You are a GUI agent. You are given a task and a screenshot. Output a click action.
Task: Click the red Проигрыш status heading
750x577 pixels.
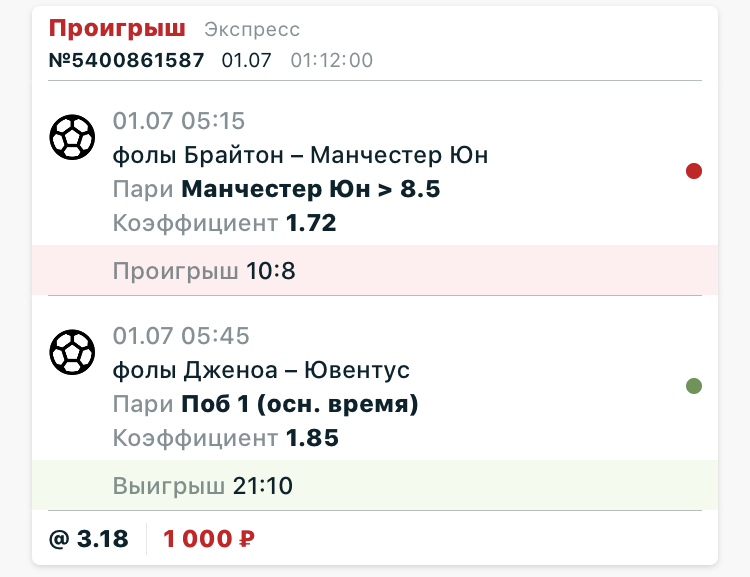(117, 28)
